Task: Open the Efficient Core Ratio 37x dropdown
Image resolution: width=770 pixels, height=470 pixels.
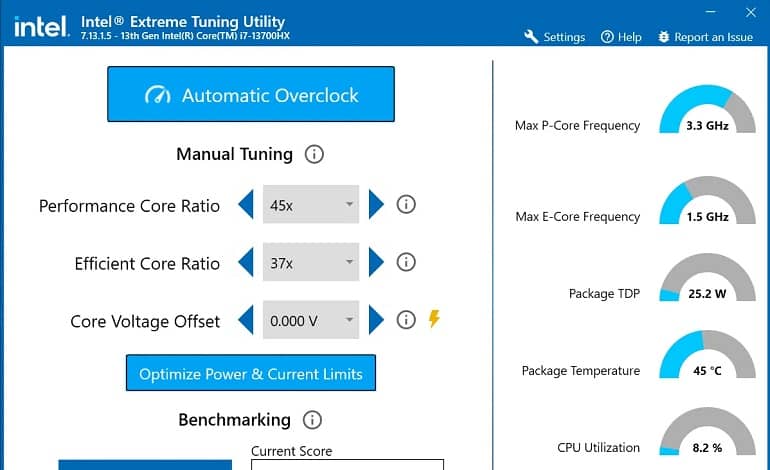Action: point(311,262)
